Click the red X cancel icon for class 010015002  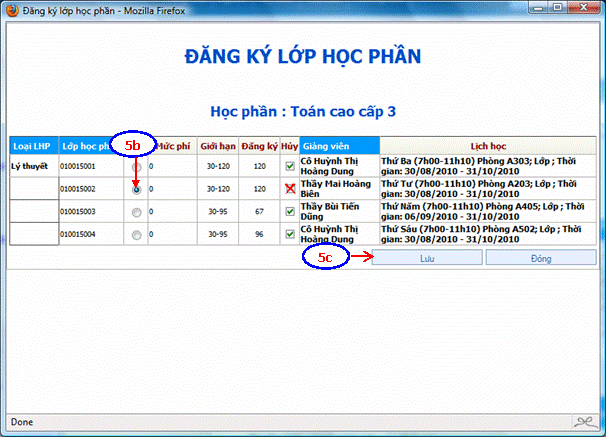[290, 187]
